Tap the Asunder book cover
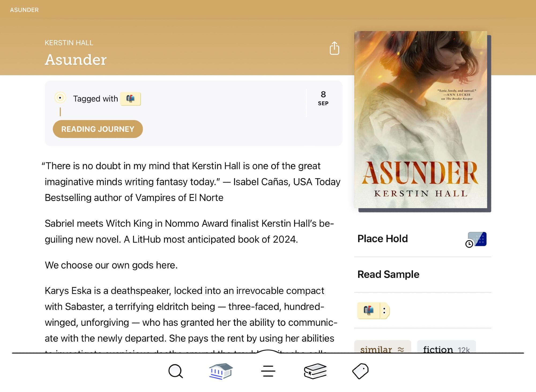The image size is (536, 392). [421, 120]
